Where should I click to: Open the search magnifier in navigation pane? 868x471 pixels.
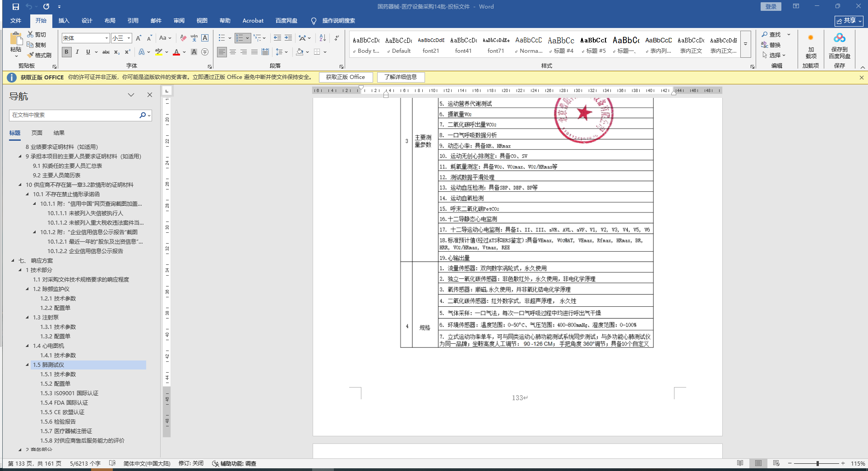pyautogui.click(x=143, y=115)
